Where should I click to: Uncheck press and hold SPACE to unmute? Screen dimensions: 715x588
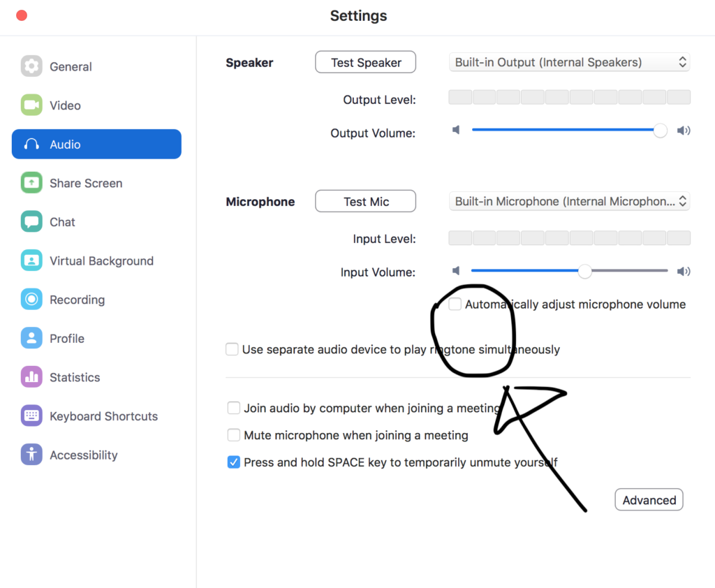pos(234,462)
